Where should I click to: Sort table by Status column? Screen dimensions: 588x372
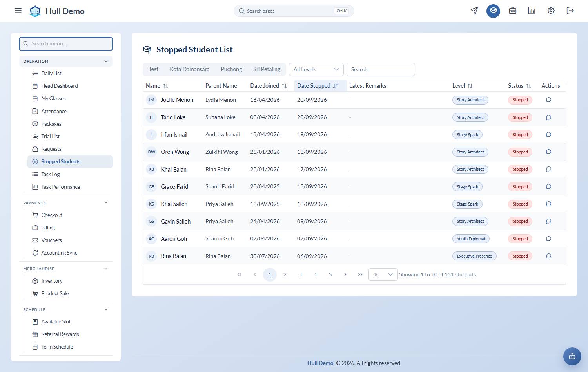point(528,86)
